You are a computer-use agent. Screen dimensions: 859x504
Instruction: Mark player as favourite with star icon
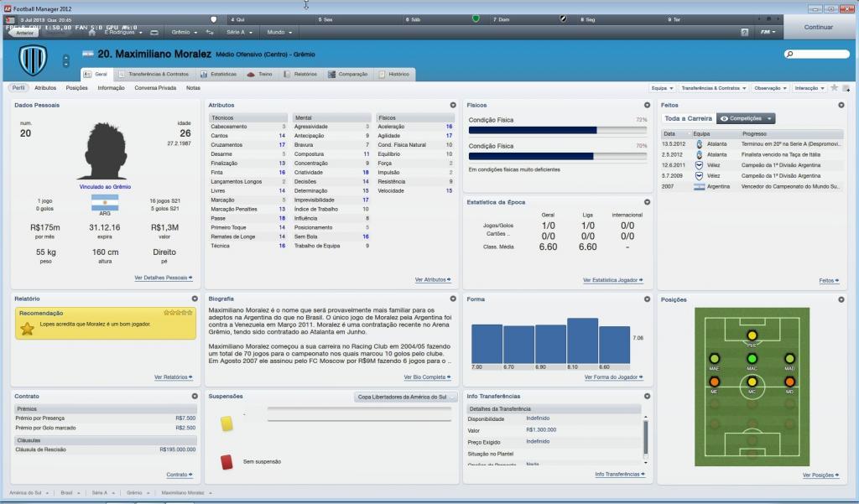coord(834,88)
